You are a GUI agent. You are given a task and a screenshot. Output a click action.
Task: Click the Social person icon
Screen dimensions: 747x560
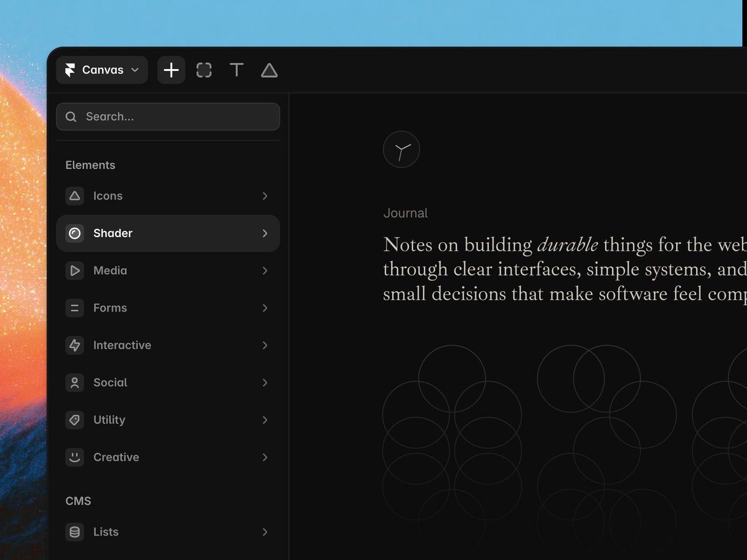point(75,383)
